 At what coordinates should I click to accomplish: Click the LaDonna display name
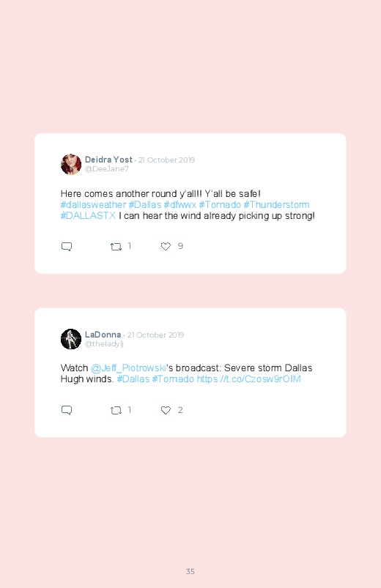pyautogui.click(x=103, y=335)
